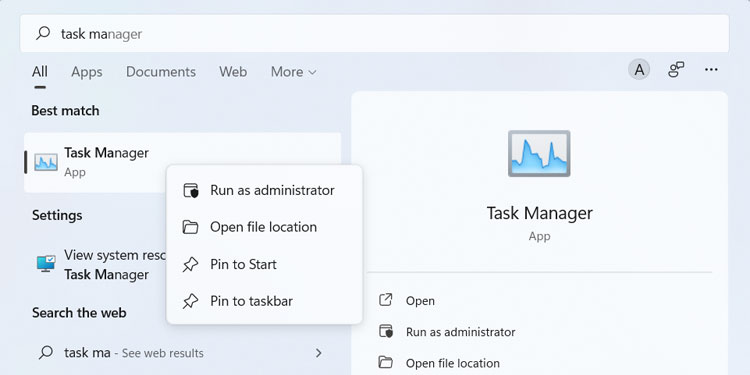Click the folder icon in context menu
The height and width of the screenshot is (375, 750).
[x=190, y=227]
